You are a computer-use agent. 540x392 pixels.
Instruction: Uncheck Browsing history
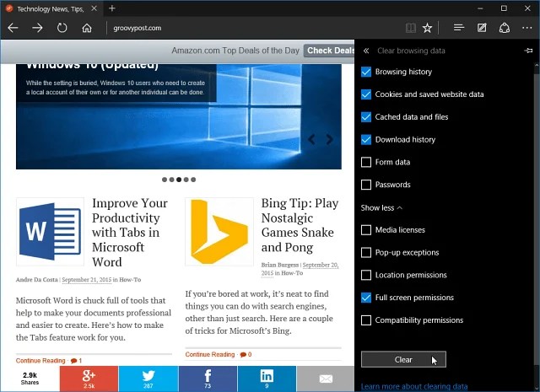pos(366,72)
